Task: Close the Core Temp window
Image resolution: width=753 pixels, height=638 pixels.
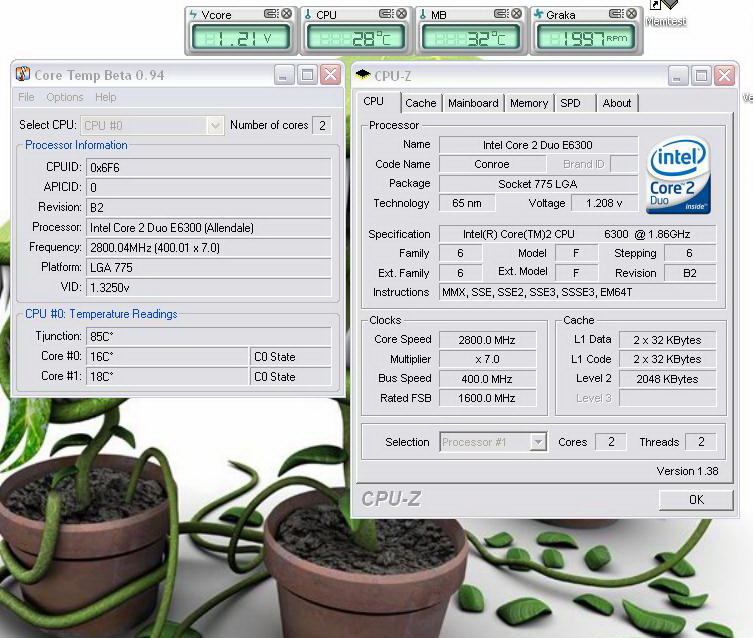Action: 330,75
